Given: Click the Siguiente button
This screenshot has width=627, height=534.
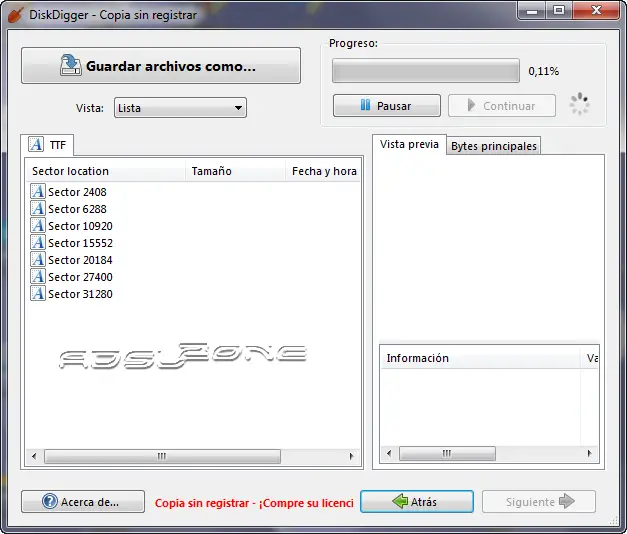Looking at the screenshot, I should point(539,502).
